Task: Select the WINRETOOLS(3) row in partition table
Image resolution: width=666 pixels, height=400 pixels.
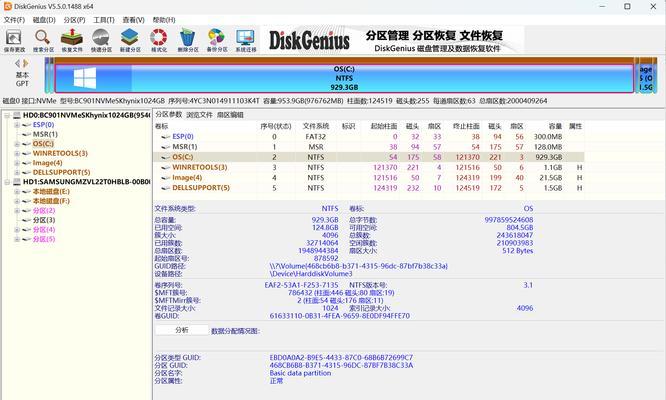Action: click(368, 167)
